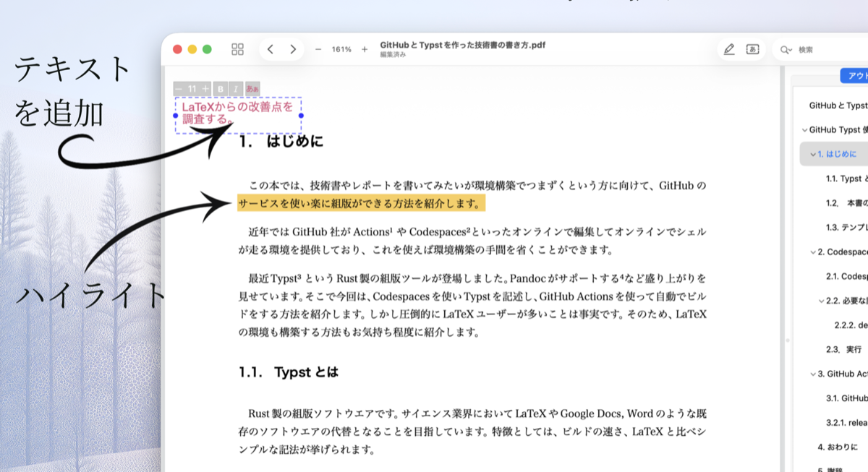Viewport: 868px width, 472px height.
Task: Jump to 3.2.1. release outline entry
Action: tap(846, 423)
